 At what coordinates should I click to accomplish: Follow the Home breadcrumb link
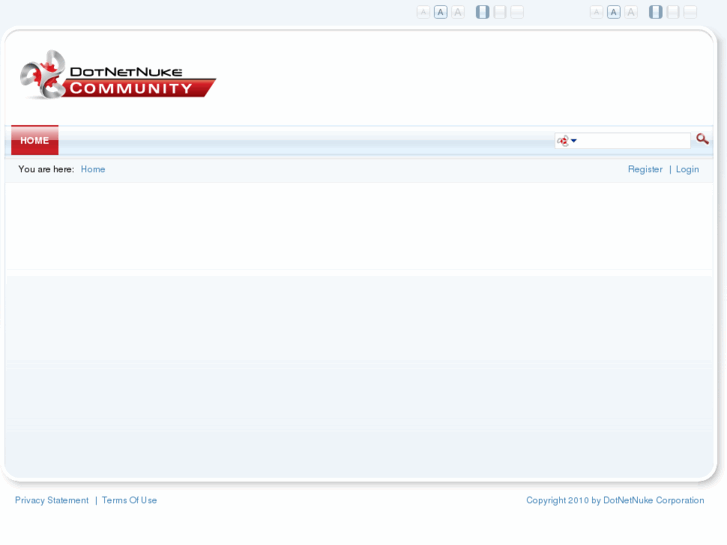(x=93, y=169)
